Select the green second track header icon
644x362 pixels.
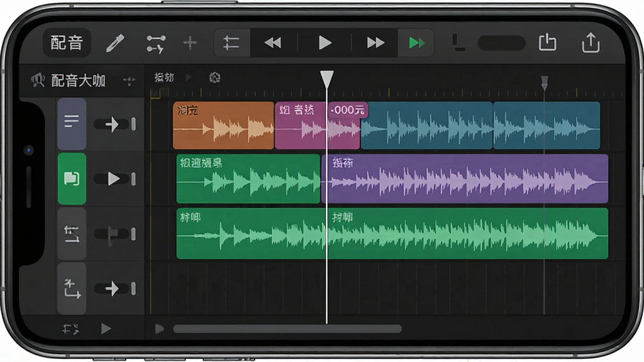click(x=72, y=178)
